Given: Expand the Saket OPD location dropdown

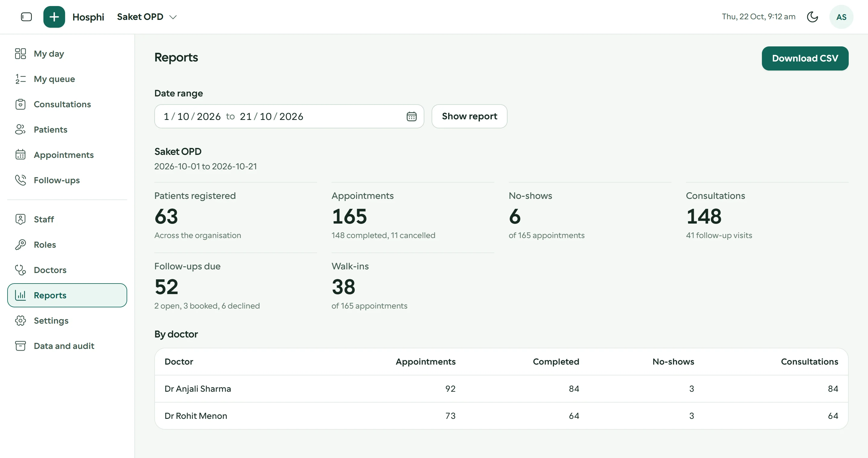Looking at the screenshot, I should [147, 17].
